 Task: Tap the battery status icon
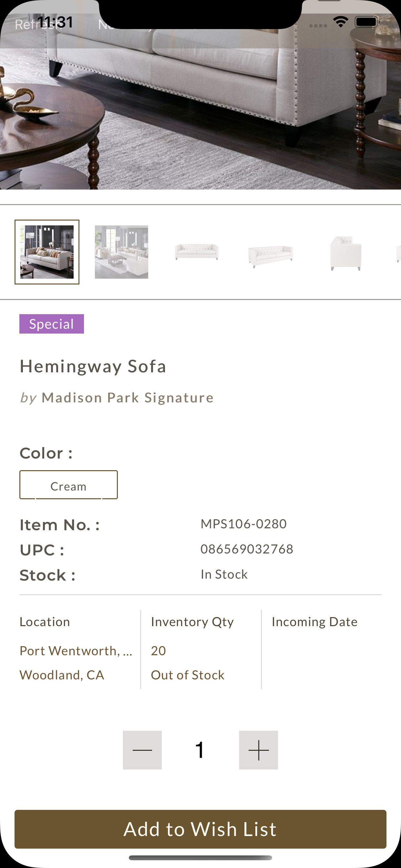367,22
